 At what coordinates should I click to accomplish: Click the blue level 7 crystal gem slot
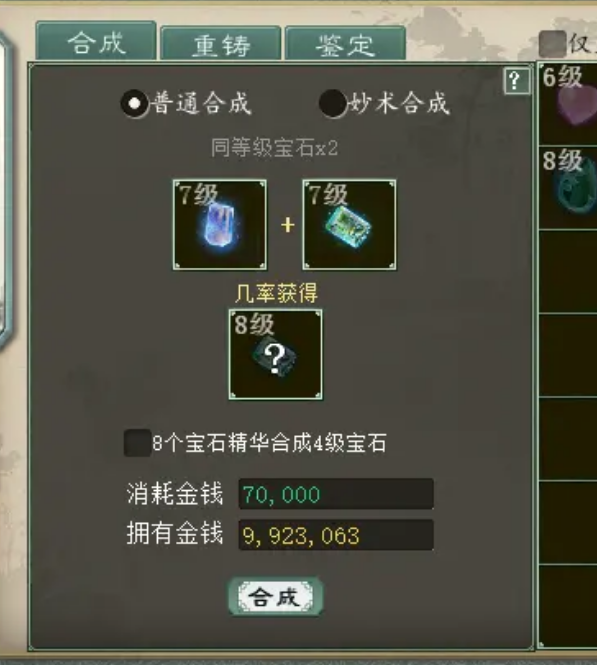220,225
